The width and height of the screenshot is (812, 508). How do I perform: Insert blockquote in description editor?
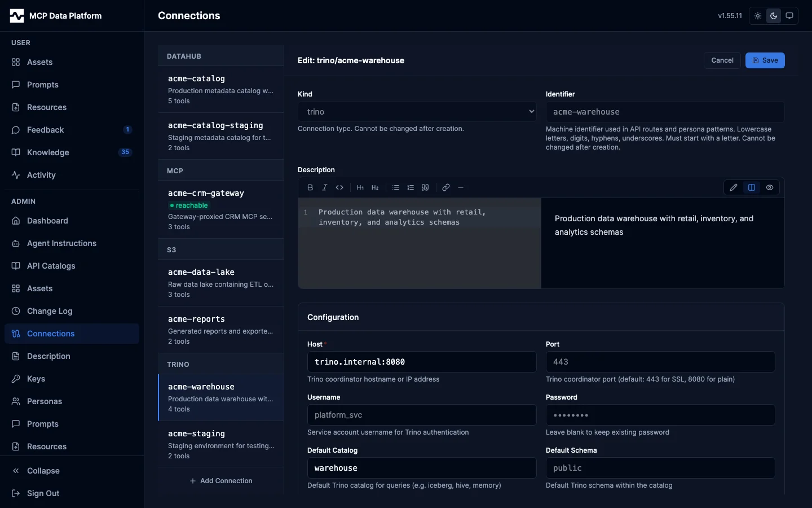point(425,187)
